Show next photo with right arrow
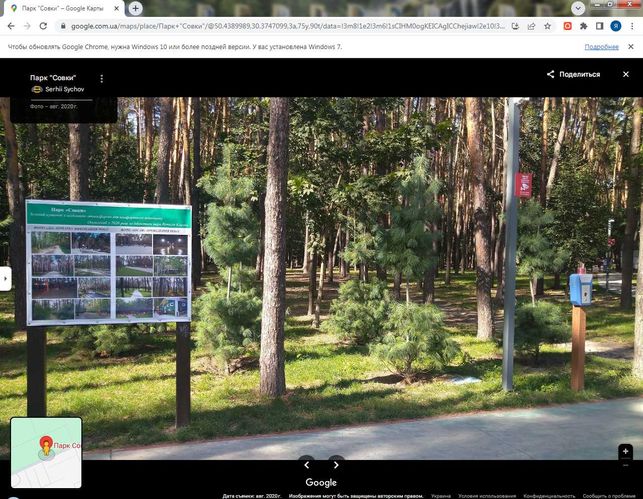The image size is (643, 499). point(336,465)
